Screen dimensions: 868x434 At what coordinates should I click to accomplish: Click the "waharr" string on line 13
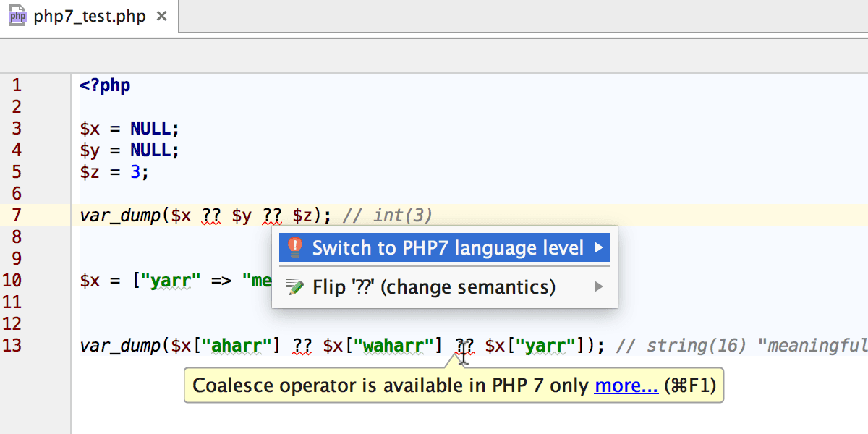[x=393, y=346]
